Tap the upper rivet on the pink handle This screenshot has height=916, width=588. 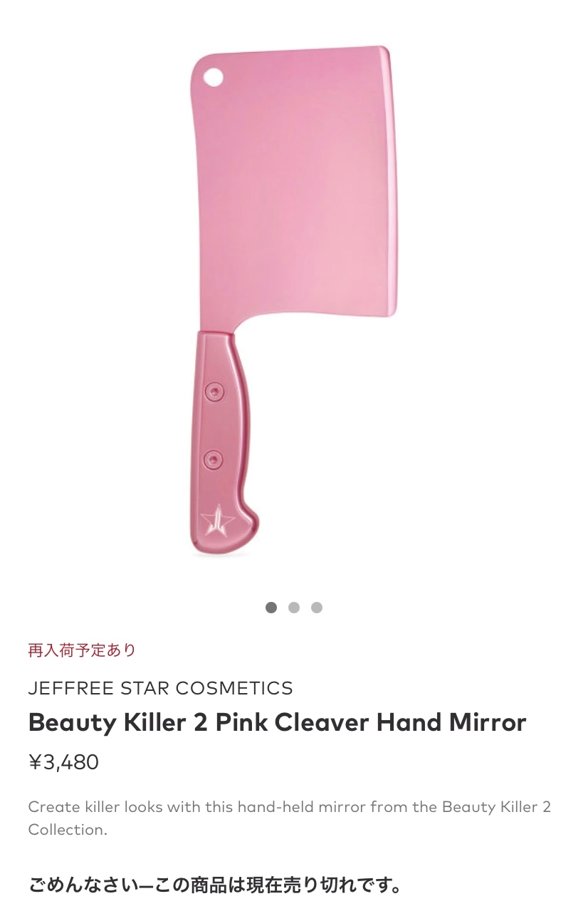214,391
